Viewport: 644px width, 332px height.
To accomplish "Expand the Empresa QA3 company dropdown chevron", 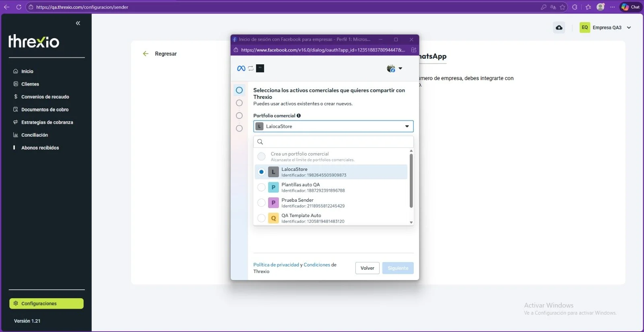I will click(x=629, y=28).
